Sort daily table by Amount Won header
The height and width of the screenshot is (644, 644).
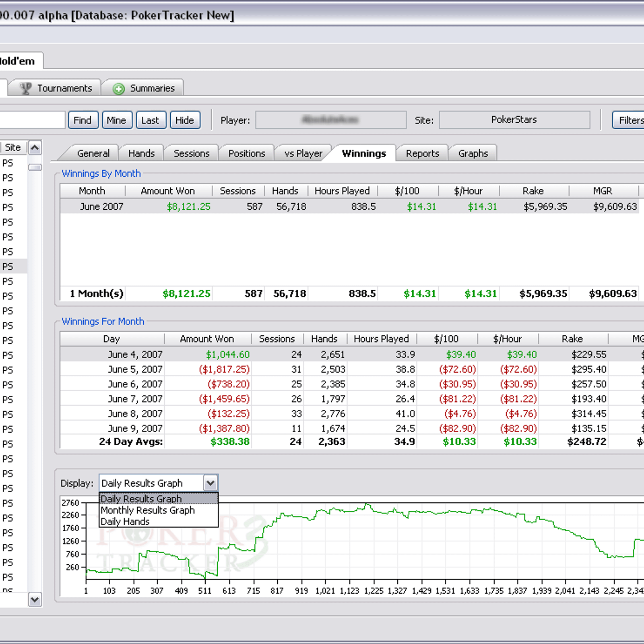click(207, 339)
